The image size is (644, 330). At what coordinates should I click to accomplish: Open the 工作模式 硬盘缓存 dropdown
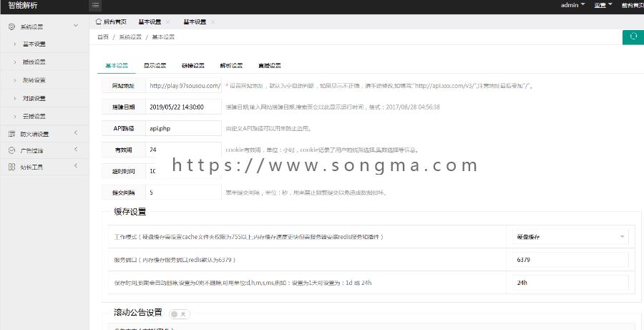coord(570,237)
